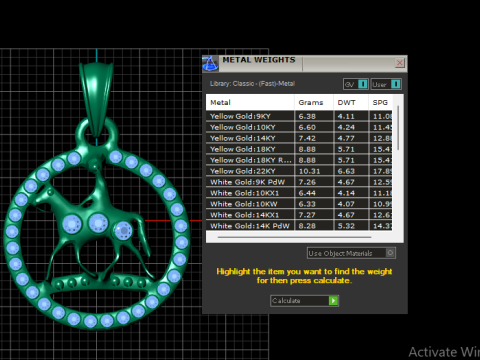Screen dimensions: 480x360
Task: Click the 10.31 grams value
Action: tap(309, 171)
